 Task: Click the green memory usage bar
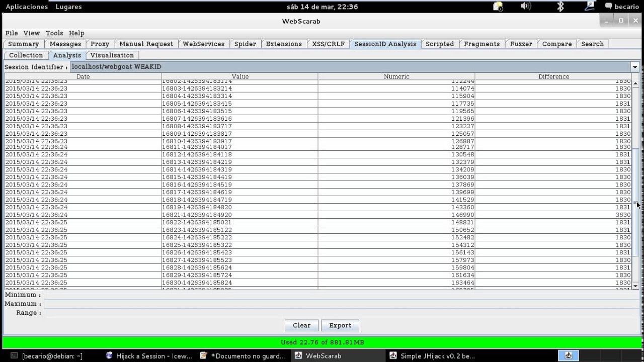pyautogui.click(x=322, y=342)
